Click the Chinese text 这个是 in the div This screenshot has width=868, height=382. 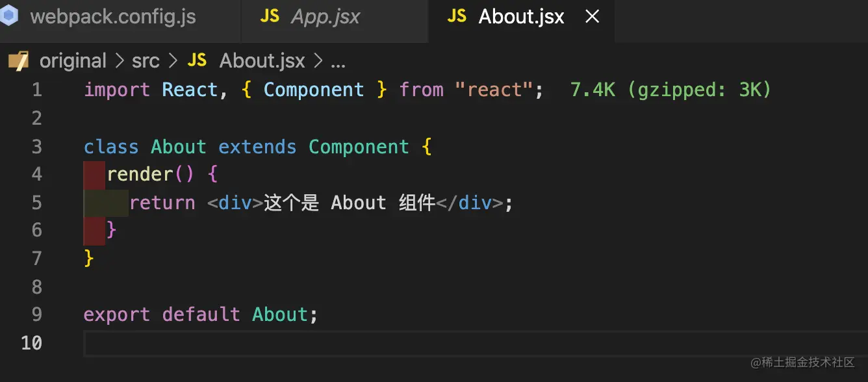[292, 203]
